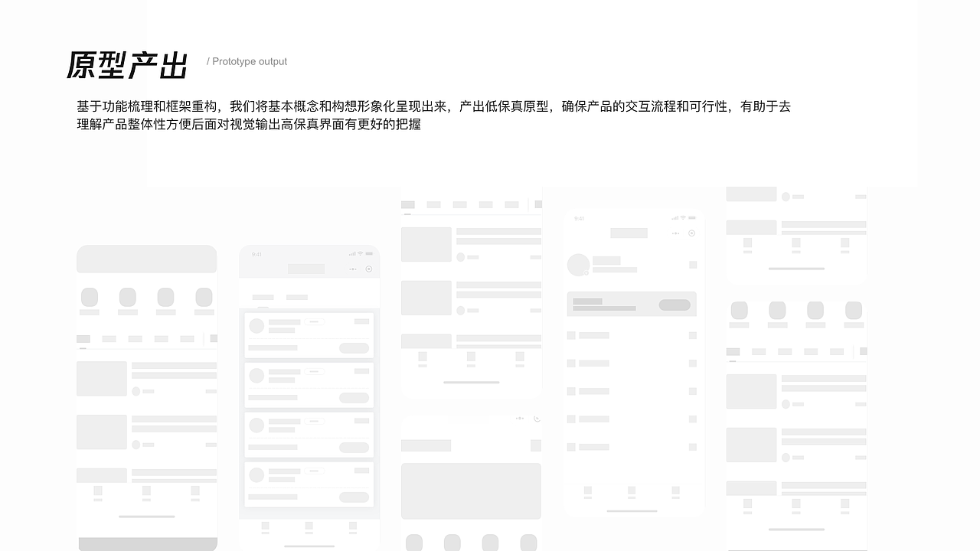The image size is (980, 551).
Task: Select the first filter chip in the horizontal row
Action: (408, 204)
